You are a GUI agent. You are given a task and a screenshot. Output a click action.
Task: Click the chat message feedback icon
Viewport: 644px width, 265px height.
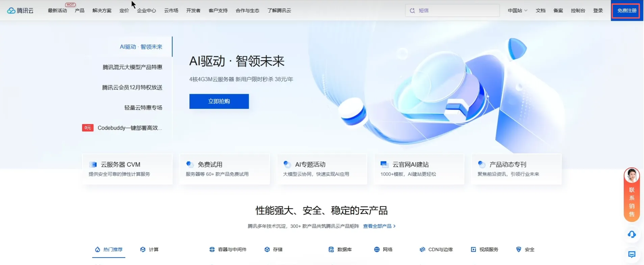(632, 254)
